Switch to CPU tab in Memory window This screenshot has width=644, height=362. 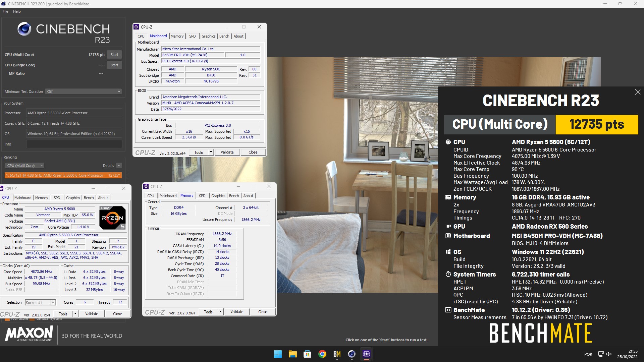click(x=151, y=196)
